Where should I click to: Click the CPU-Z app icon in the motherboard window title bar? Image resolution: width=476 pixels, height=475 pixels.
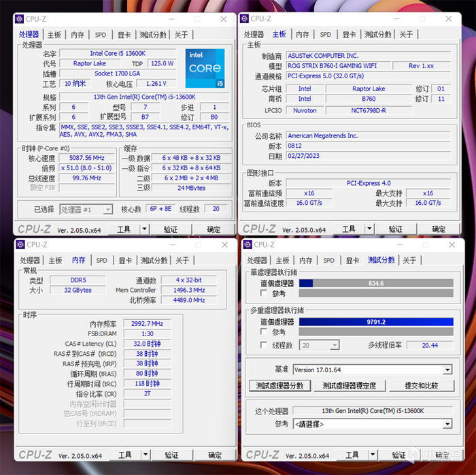(244, 18)
